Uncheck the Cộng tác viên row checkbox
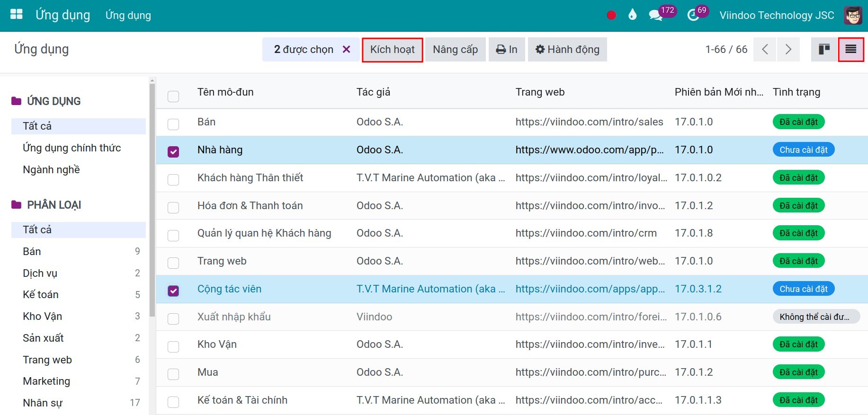Screen dimensions: 868x415 point(173,291)
